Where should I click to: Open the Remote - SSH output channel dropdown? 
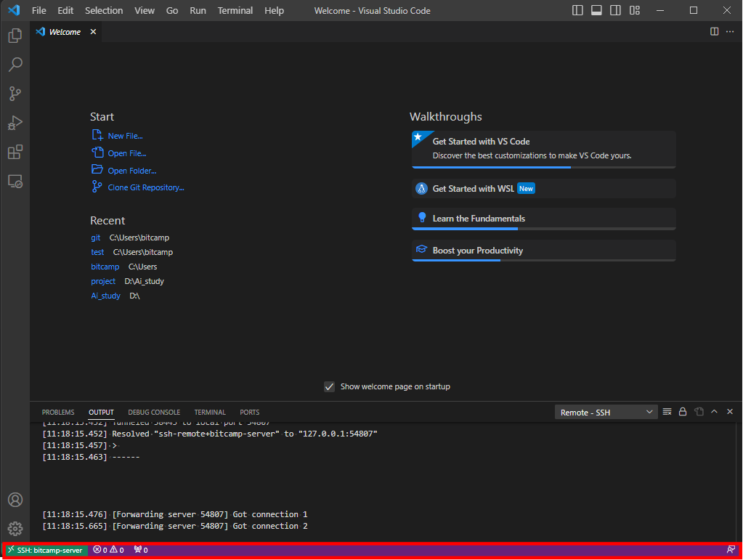(606, 412)
